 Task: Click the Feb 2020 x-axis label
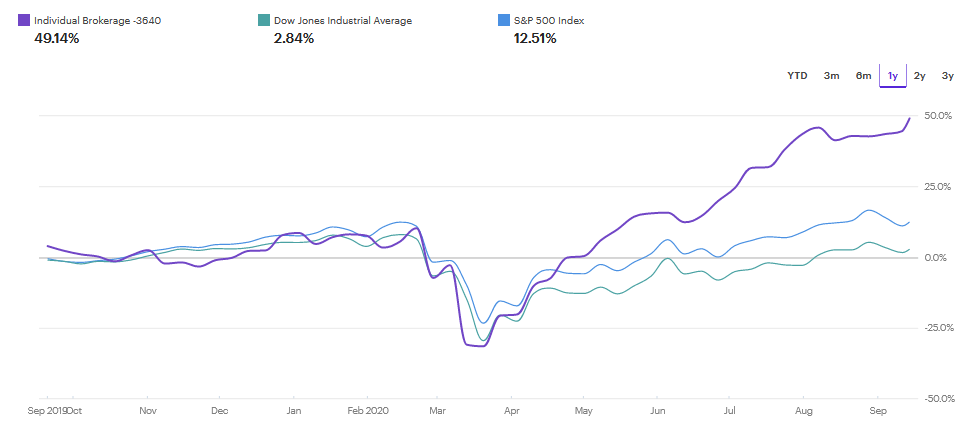(x=367, y=411)
